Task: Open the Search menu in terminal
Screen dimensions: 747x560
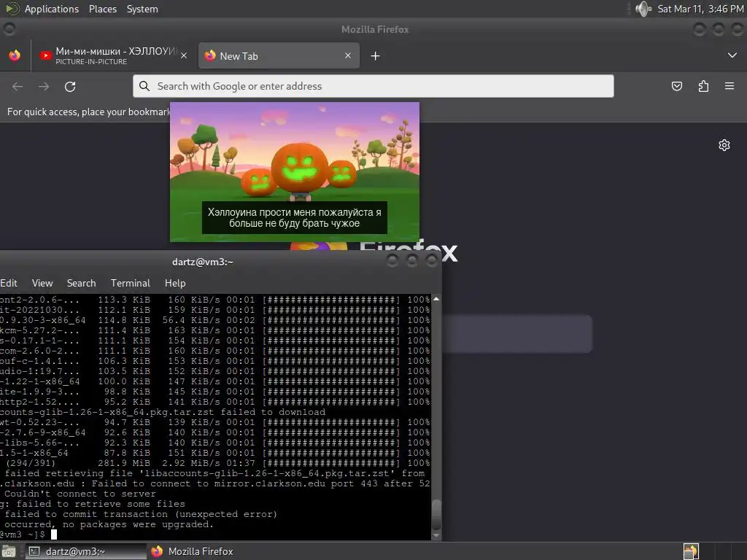Action: click(81, 283)
